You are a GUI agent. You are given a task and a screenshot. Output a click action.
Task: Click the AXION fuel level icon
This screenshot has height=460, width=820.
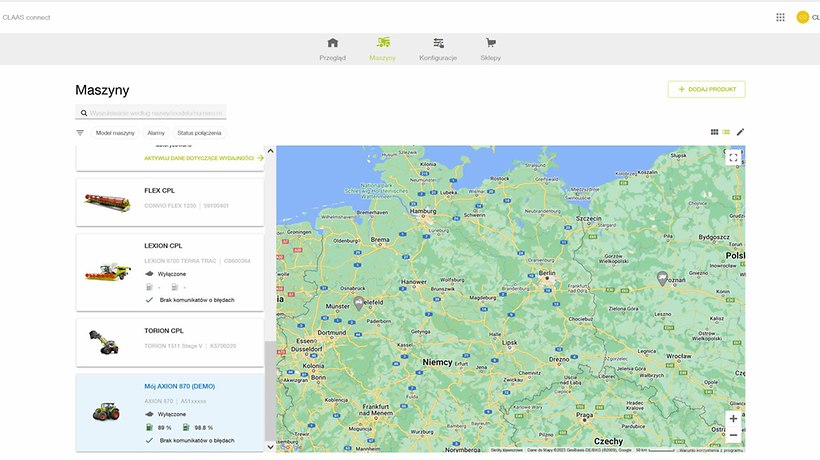pyautogui.click(x=149, y=427)
